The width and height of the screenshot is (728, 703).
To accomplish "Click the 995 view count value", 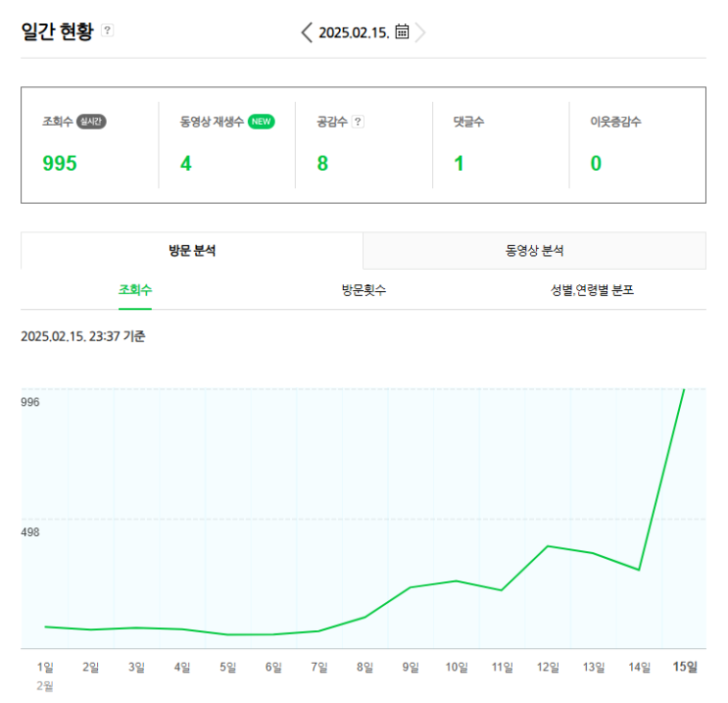I will pos(60,163).
